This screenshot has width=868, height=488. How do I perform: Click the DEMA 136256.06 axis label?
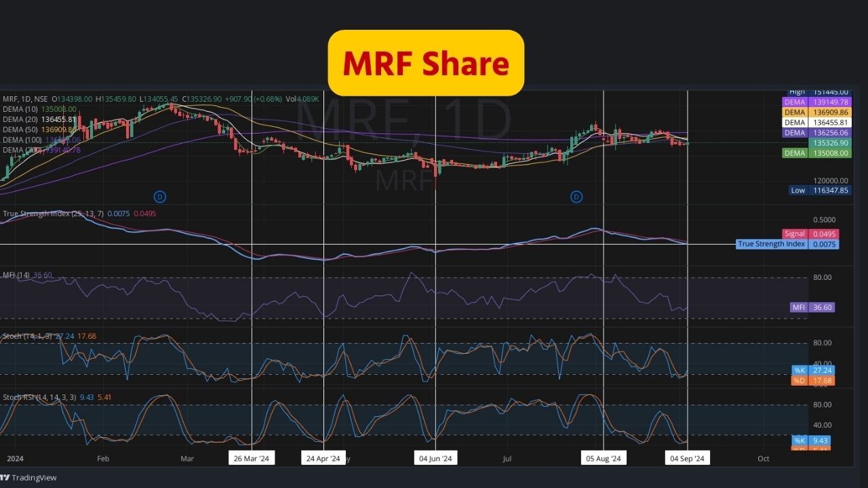pos(817,133)
